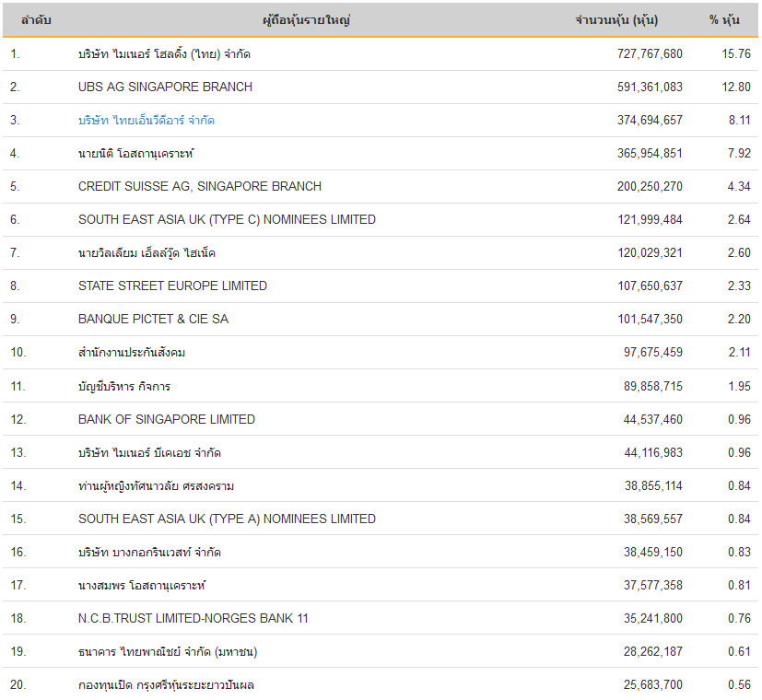
Task: Click percentage value 8.11
Action: 740,120
